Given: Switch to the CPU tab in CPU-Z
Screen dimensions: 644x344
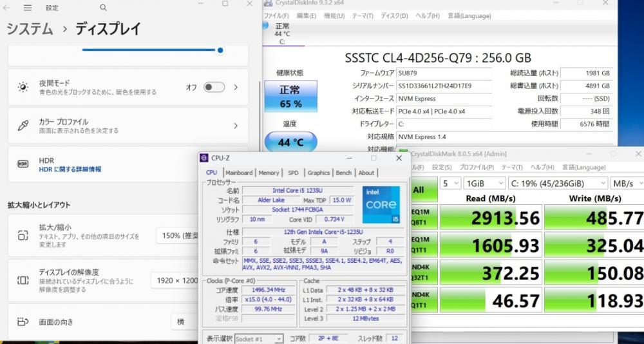Looking at the screenshot, I should pyautogui.click(x=211, y=173).
